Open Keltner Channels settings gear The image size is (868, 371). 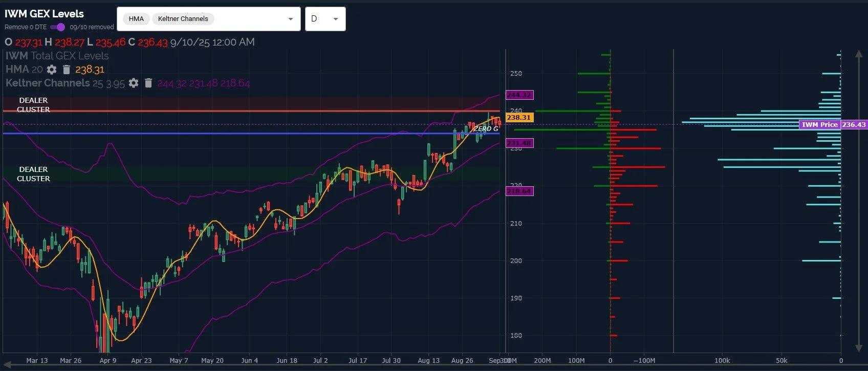[134, 83]
